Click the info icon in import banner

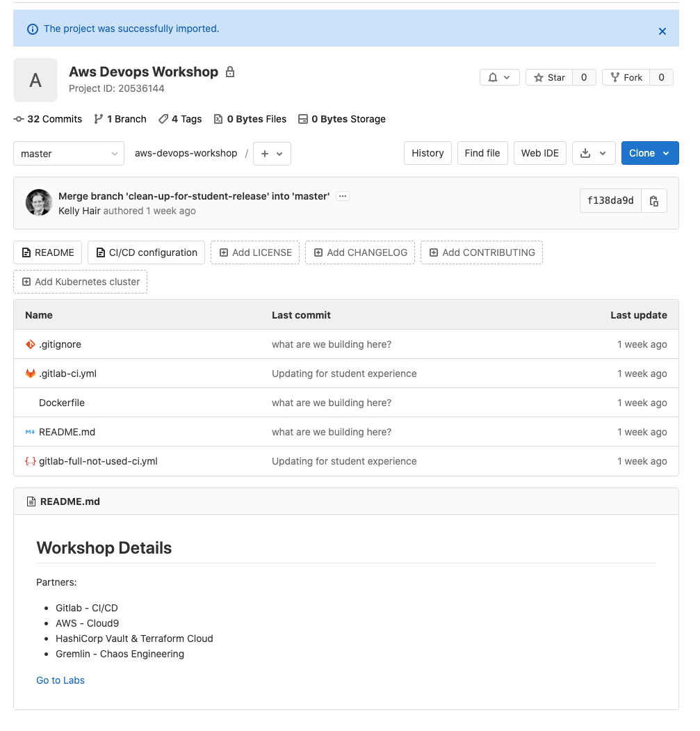33,29
